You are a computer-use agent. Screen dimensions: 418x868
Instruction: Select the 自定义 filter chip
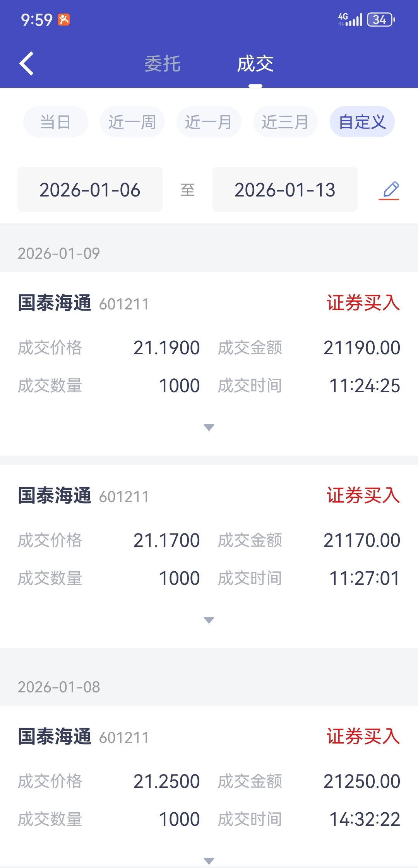point(362,122)
